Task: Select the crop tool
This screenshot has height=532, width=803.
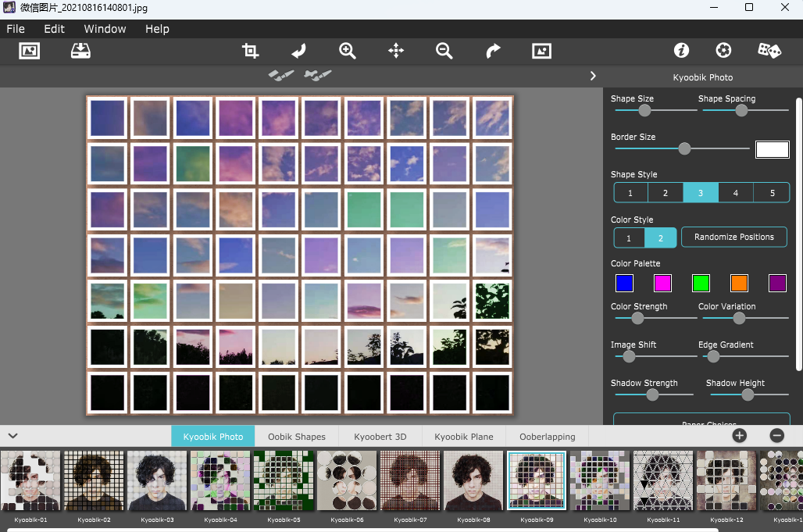Action: click(x=250, y=51)
